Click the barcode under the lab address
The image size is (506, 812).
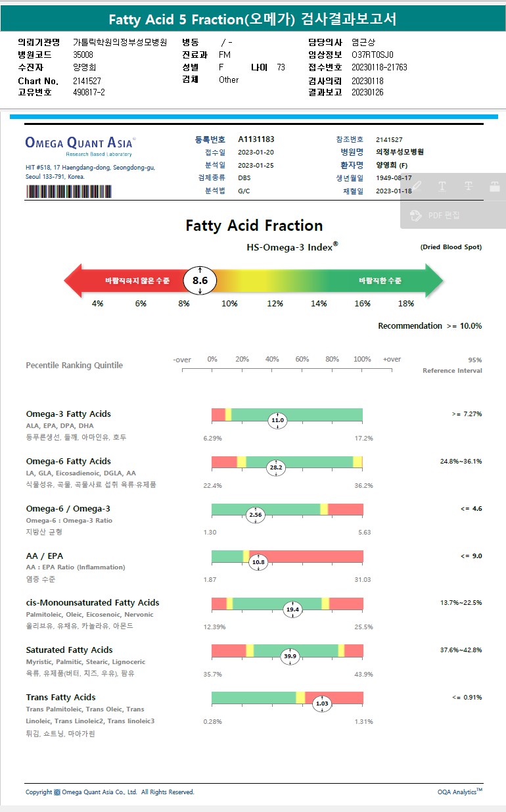coord(68,191)
